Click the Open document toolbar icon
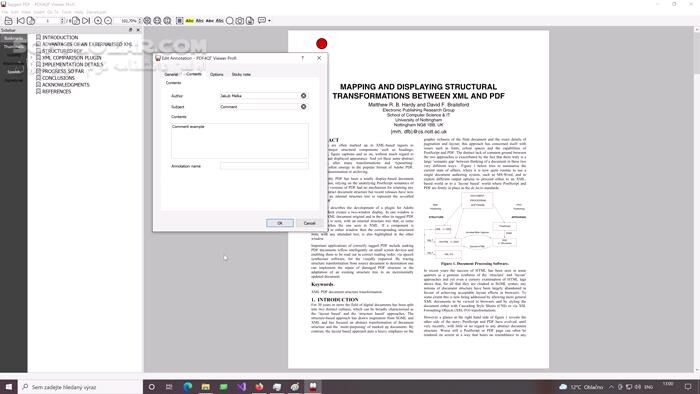The height and width of the screenshot is (394, 700). click(8, 21)
